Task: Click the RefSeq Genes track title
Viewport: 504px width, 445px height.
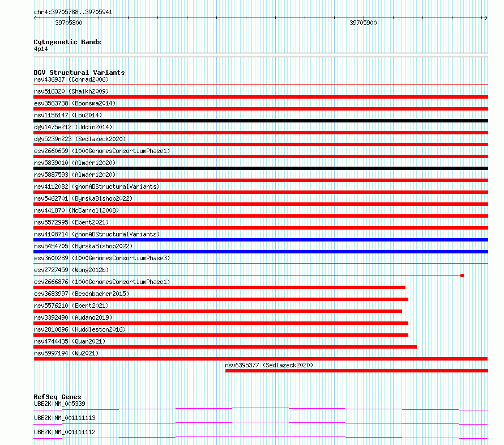Action: (x=58, y=397)
